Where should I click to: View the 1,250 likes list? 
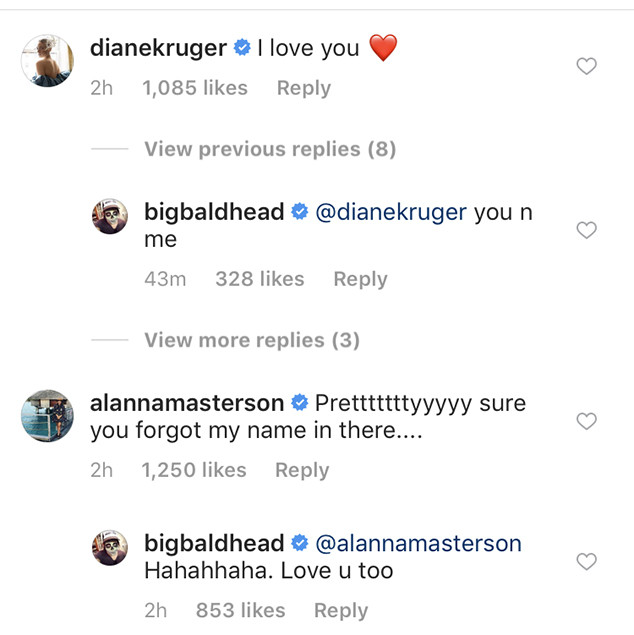pos(194,470)
